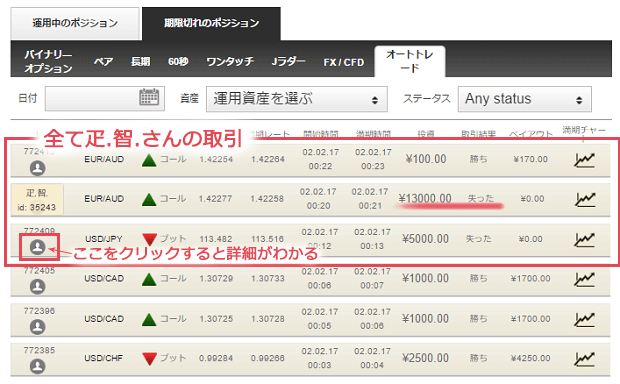Screen dimensions: 620x384
Task: Show expiry chart for USD/CHF trade
Action: pyautogui.click(x=584, y=358)
